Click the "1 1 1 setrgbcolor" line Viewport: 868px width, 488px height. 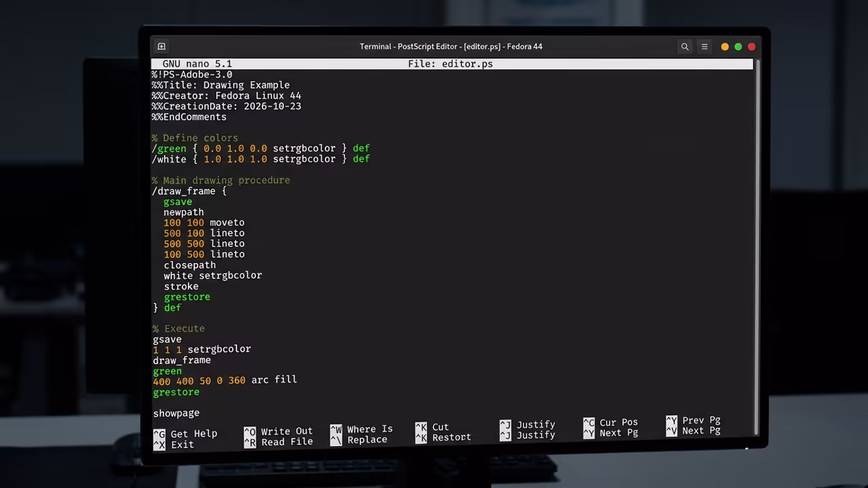[x=202, y=350]
